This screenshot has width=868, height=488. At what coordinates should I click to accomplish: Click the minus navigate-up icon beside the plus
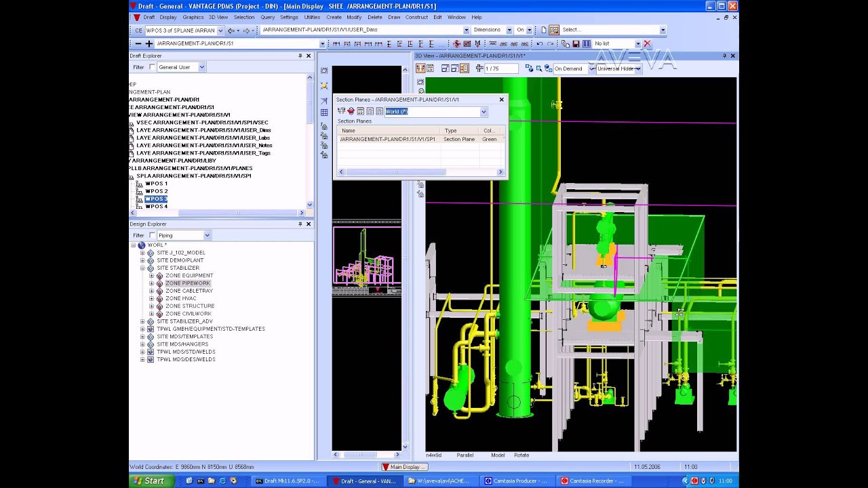point(138,43)
